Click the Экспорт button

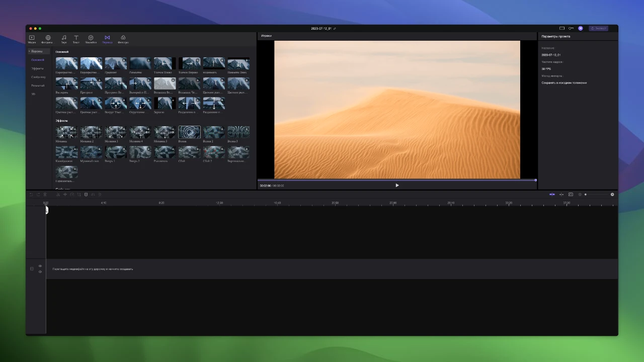[x=599, y=28]
